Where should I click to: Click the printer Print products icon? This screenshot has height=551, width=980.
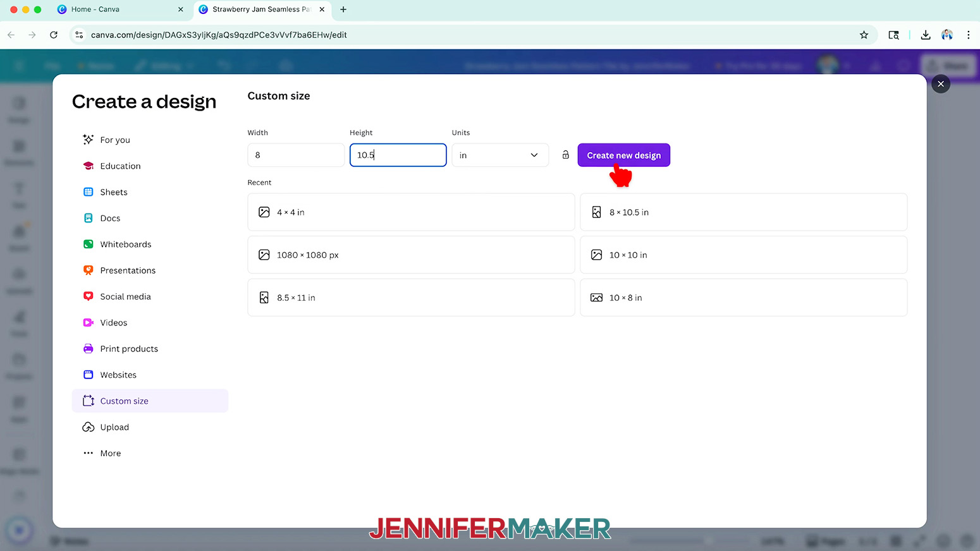(x=89, y=349)
